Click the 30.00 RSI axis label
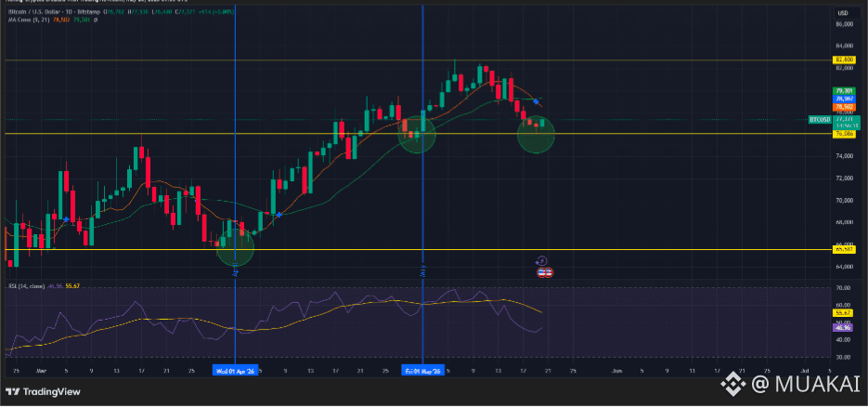 (x=844, y=357)
